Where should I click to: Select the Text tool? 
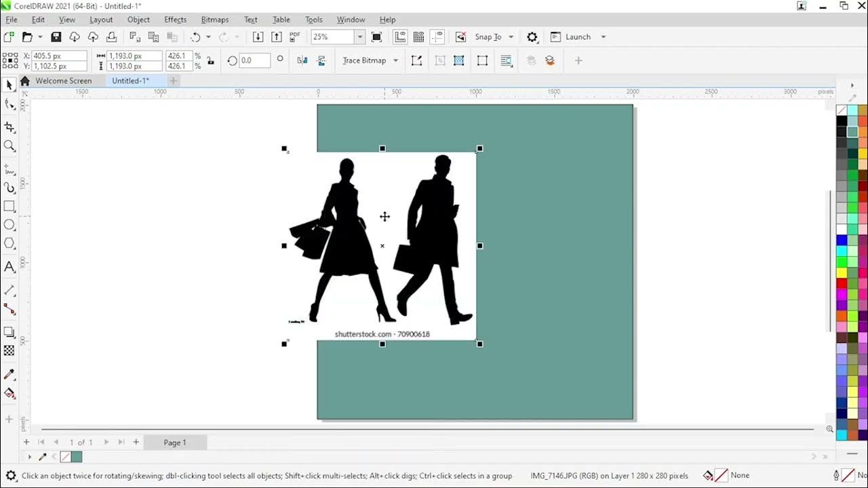9,267
